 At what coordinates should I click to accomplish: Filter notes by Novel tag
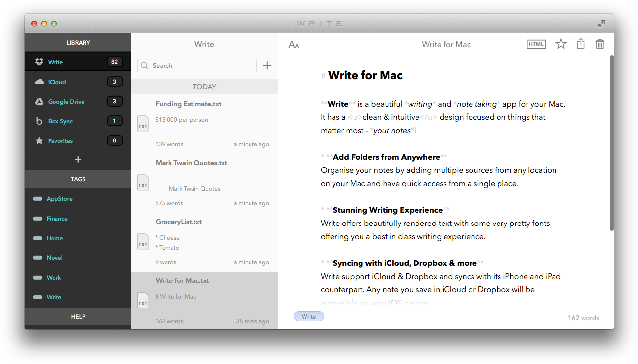coord(78,258)
